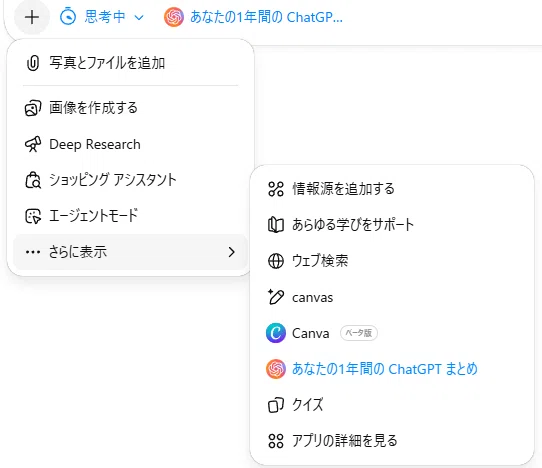Screen dimensions: 542x468
Task: Click the three dots icon beside さらに表示
Action: [x=33, y=252]
